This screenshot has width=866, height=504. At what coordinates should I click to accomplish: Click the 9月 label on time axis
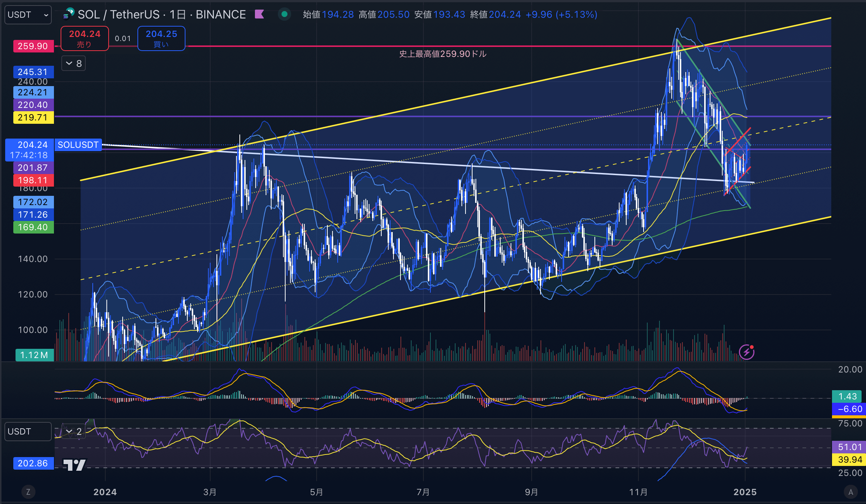coord(531,492)
